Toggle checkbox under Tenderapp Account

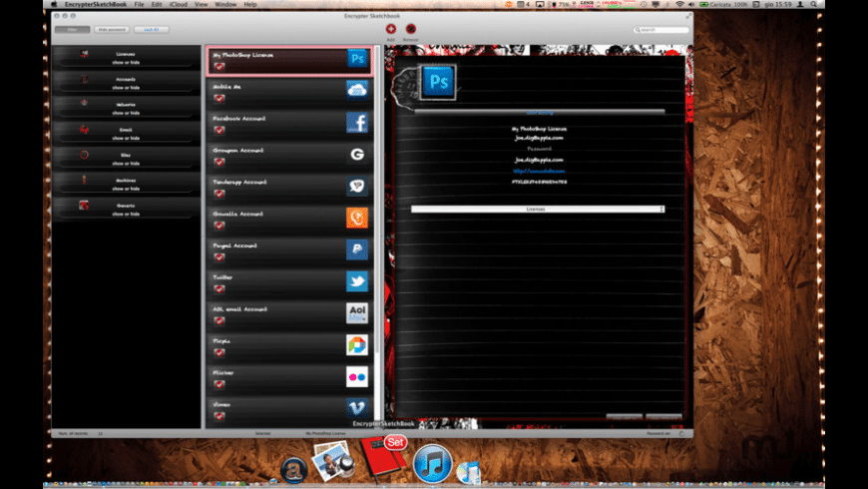[x=219, y=194]
